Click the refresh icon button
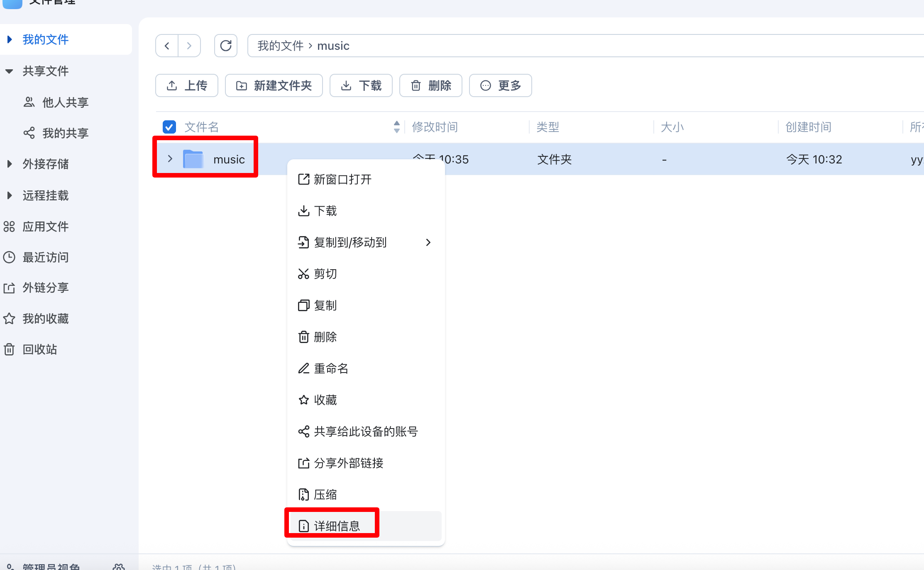 pyautogui.click(x=225, y=46)
